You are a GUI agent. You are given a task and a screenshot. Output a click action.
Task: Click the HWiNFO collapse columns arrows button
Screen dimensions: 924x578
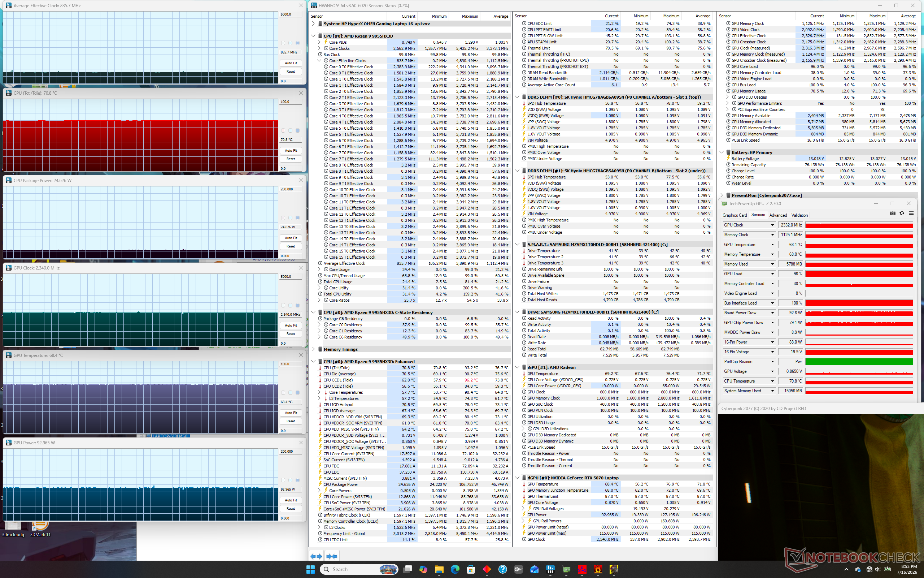point(332,556)
